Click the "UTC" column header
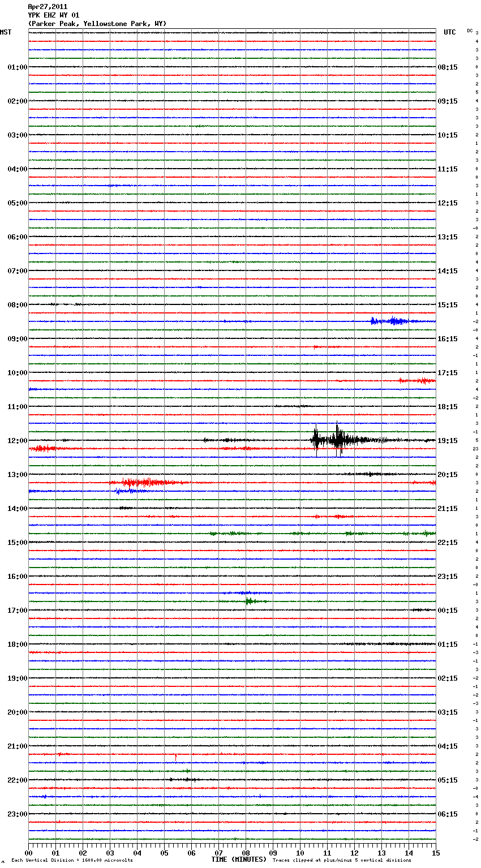Viewport: 481px width, 868px height. click(x=449, y=32)
